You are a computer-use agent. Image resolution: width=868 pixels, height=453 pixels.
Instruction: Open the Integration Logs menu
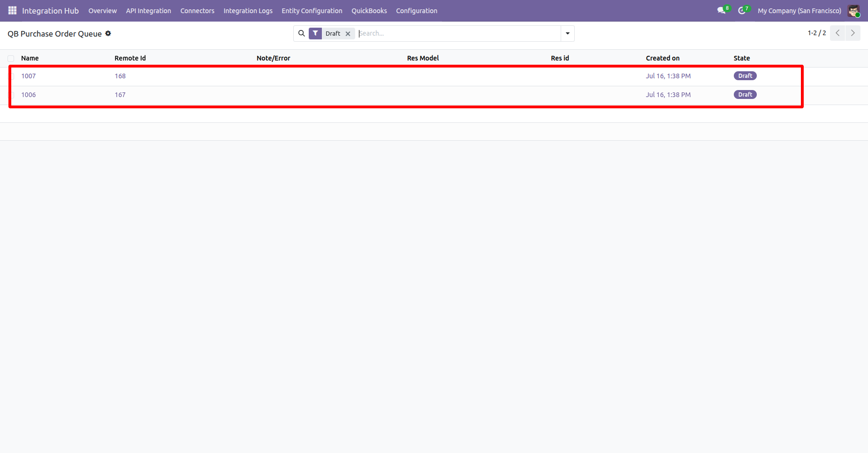click(248, 11)
